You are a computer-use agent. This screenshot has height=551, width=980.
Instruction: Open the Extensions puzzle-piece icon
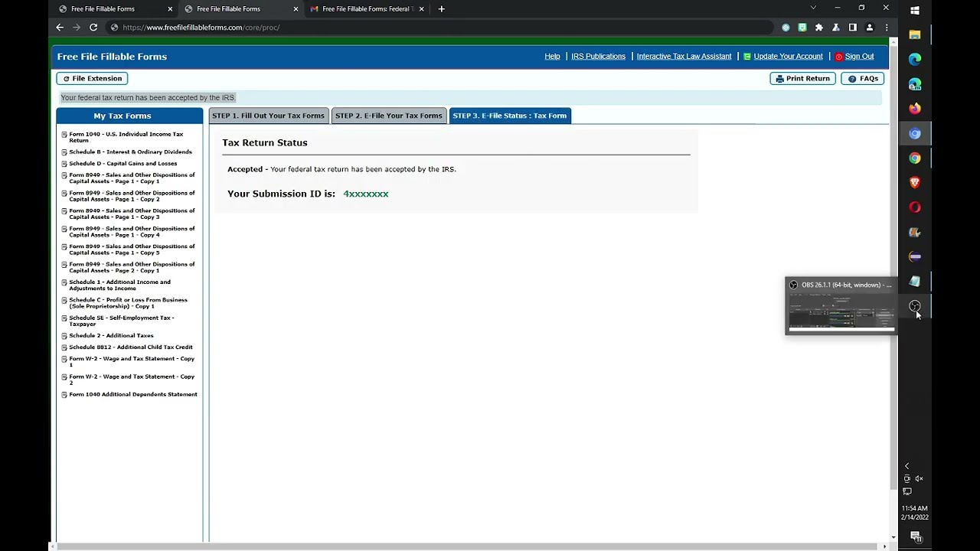819,28
